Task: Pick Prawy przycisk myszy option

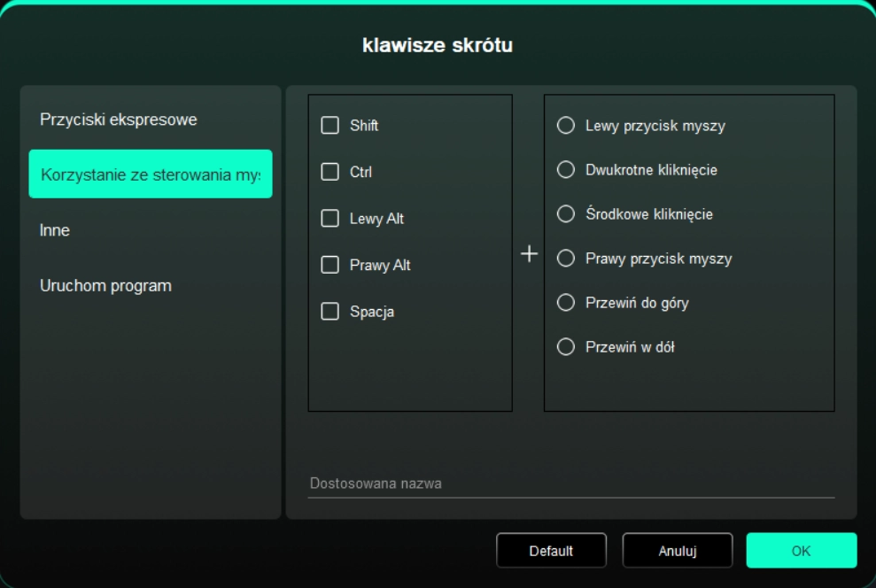Action: 565,259
